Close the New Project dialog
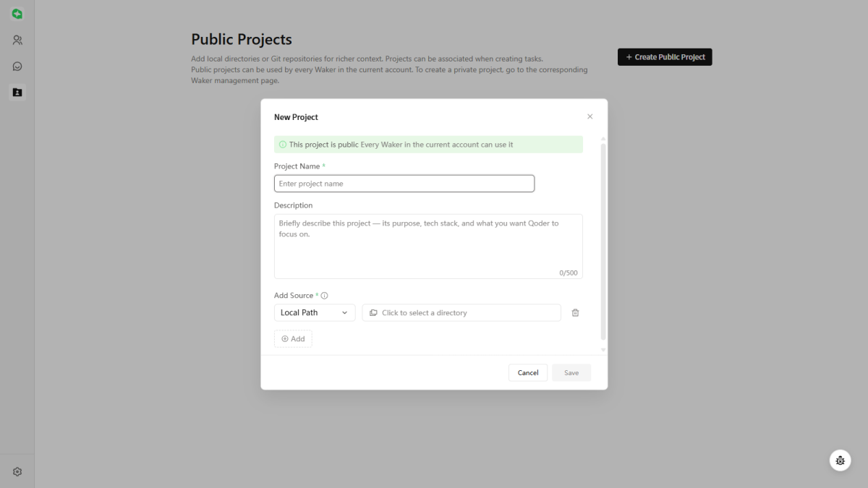 pyautogui.click(x=590, y=116)
